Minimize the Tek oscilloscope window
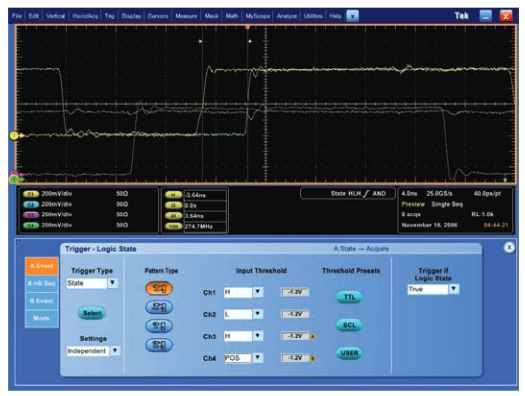The image size is (525, 396). (x=485, y=16)
